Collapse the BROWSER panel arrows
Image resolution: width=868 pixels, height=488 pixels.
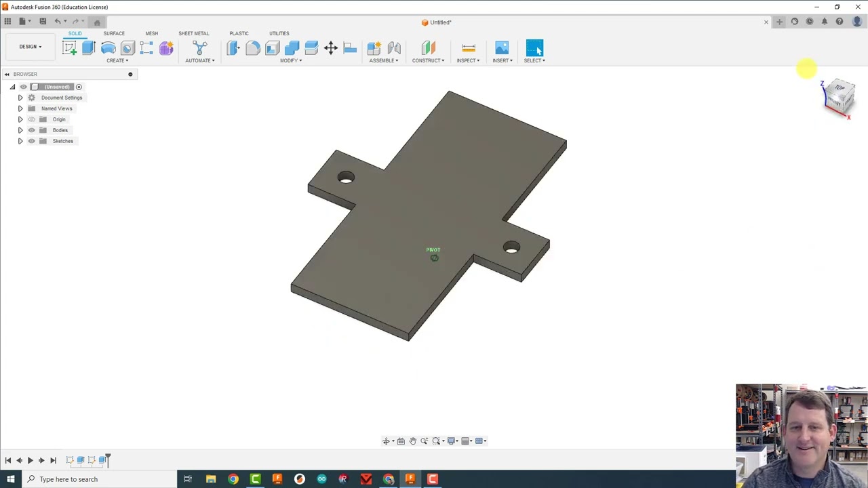click(x=7, y=74)
